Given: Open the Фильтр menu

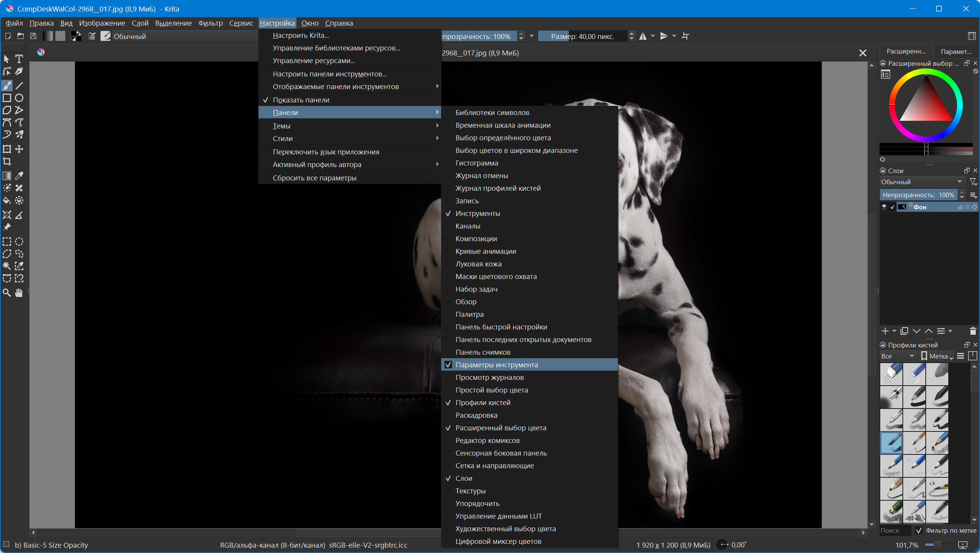Looking at the screenshot, I should (210, 23).
